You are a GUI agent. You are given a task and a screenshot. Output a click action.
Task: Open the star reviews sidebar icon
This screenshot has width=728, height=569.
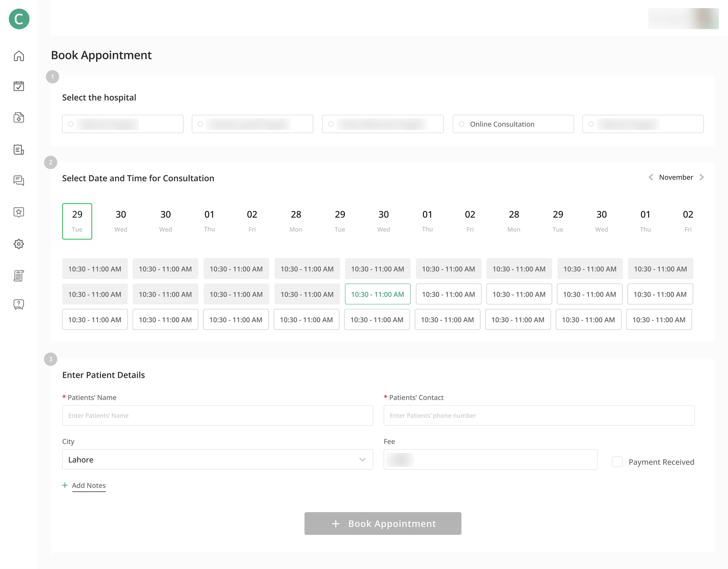point(19,212)
